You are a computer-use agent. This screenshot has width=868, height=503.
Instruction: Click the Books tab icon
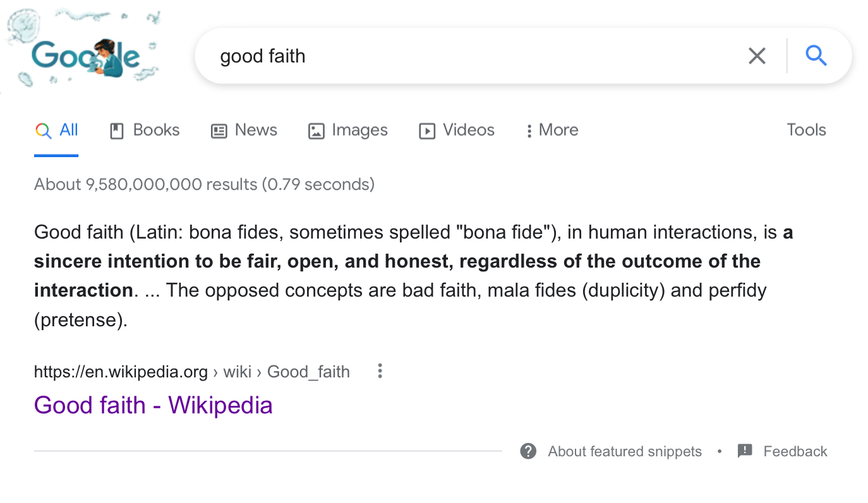click(x=117, y=131)
